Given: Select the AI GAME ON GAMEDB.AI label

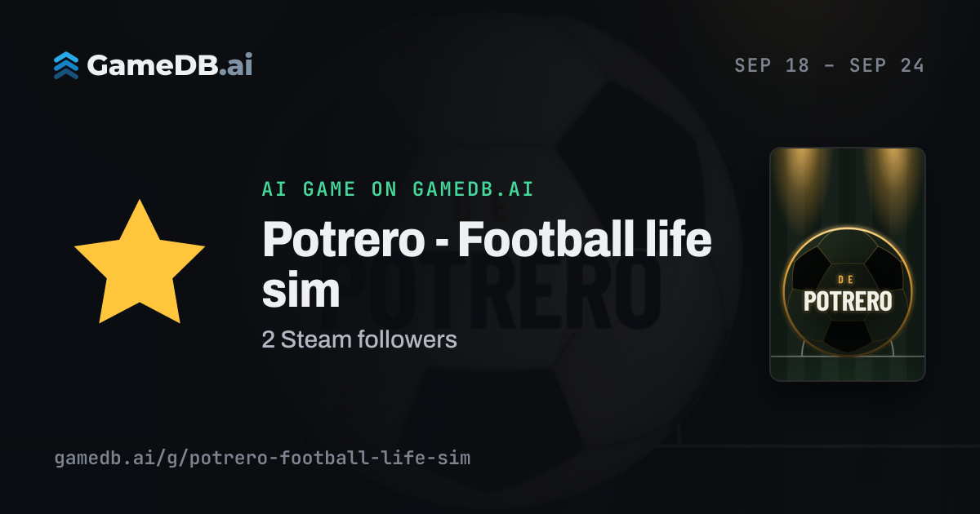Looking at the screenshot, I should tap(398, 189).
